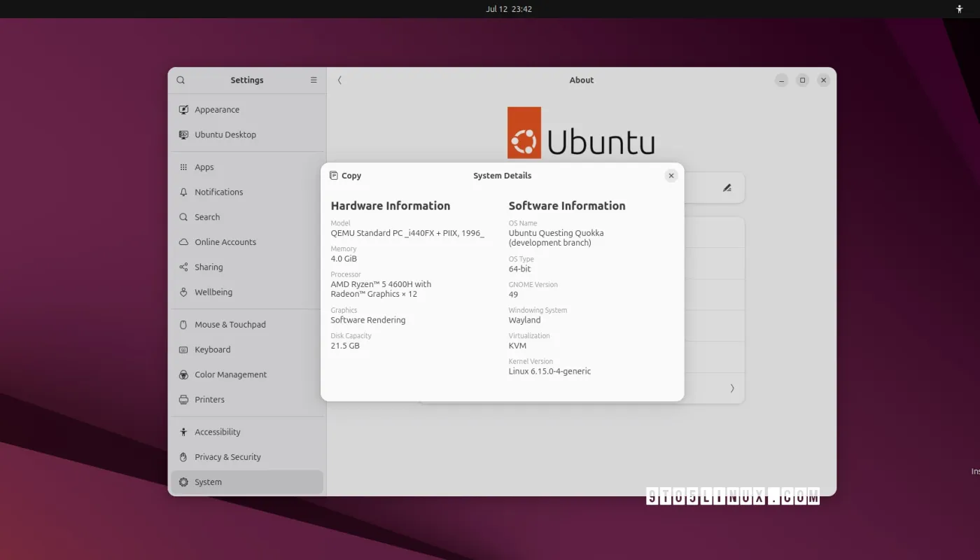Click the memory value 4.0 GiB
The height and width of the screenshot is (560, 980).
[344, 259]
